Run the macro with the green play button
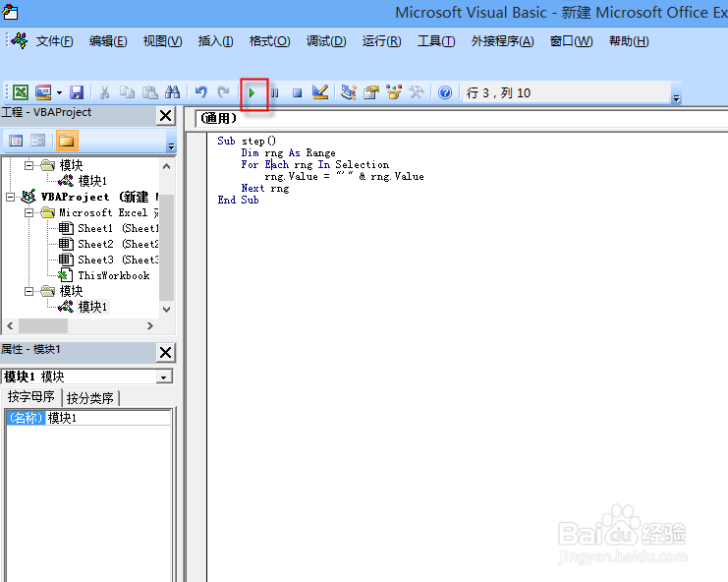Viewport: 728px width, 582px height. 252,92
